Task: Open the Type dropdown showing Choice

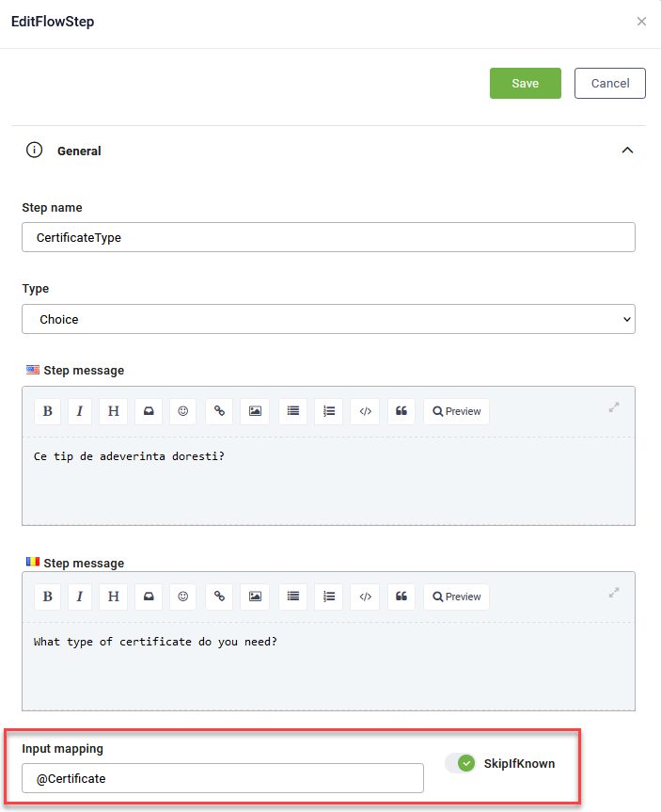Action: click(328, 319)
